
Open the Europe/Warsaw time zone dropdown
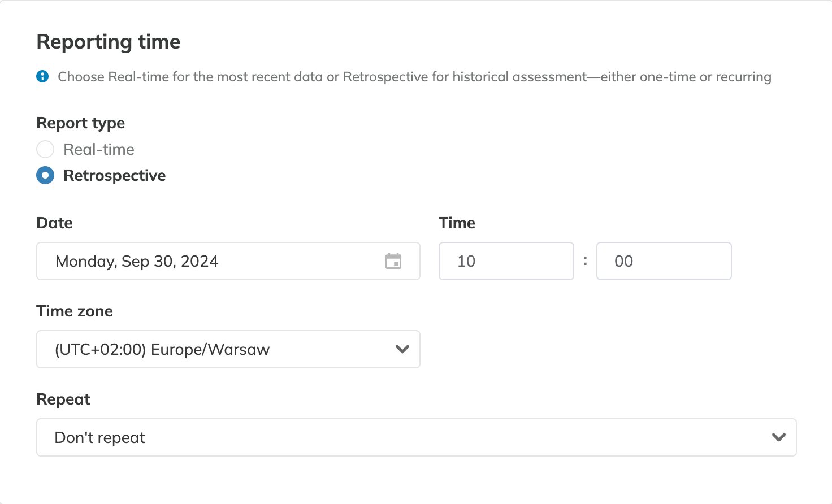228,349
